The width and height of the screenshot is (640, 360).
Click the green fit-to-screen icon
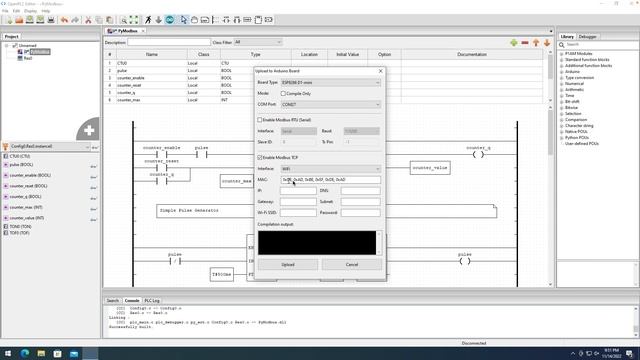click(134, 20)
